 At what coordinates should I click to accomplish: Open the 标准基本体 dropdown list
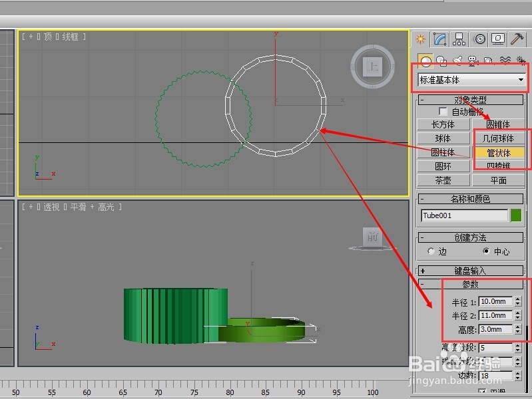471,80
